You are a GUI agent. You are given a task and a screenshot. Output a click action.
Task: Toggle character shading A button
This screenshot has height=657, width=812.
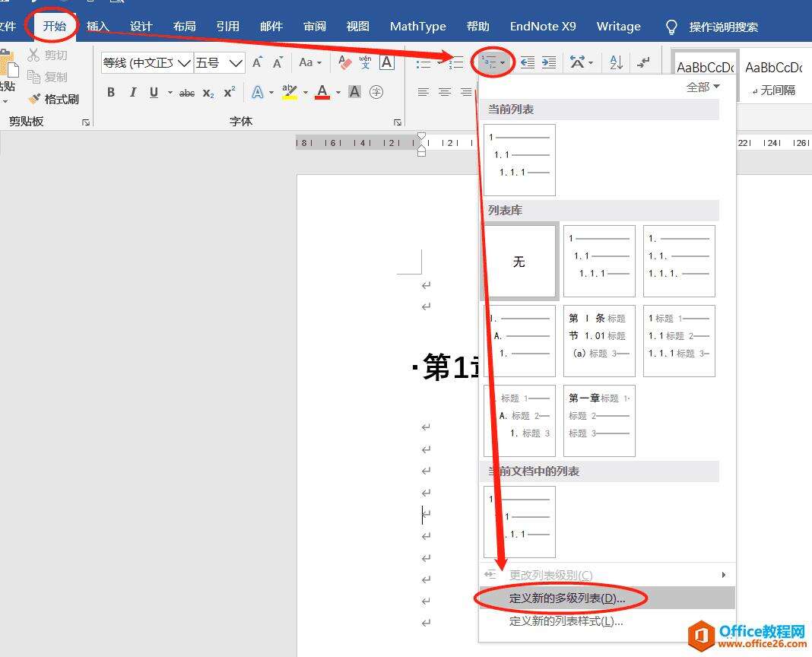pyautogui.click(x=354, y=92)
